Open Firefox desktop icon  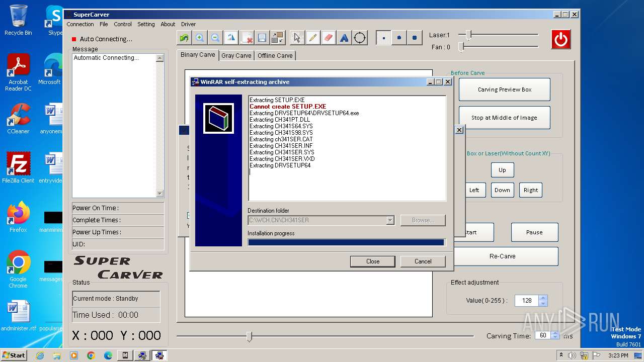pos(18,217)
